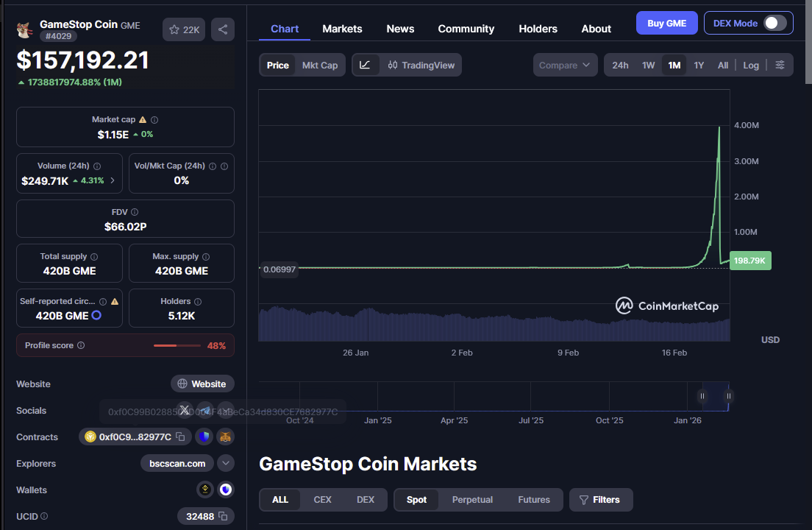Show Perpetual markets
Viewport: 812px width, 530px height.
coord(472,499)
